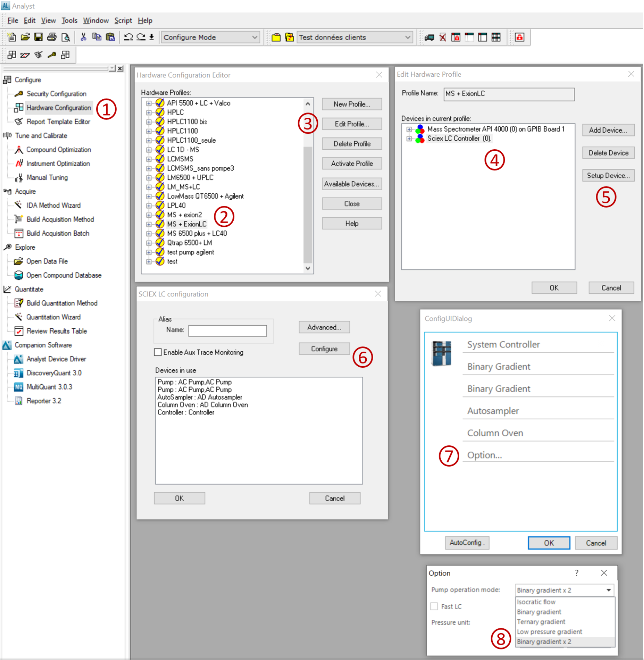
Task: Expand the test pump agilent profile
Action: (x=149, y=252)
